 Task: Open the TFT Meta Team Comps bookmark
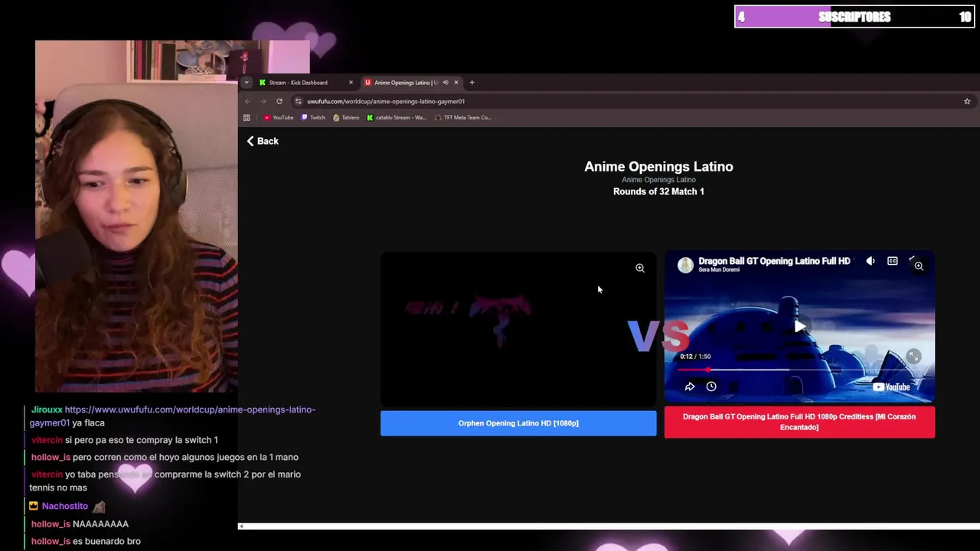pos(462,118)
